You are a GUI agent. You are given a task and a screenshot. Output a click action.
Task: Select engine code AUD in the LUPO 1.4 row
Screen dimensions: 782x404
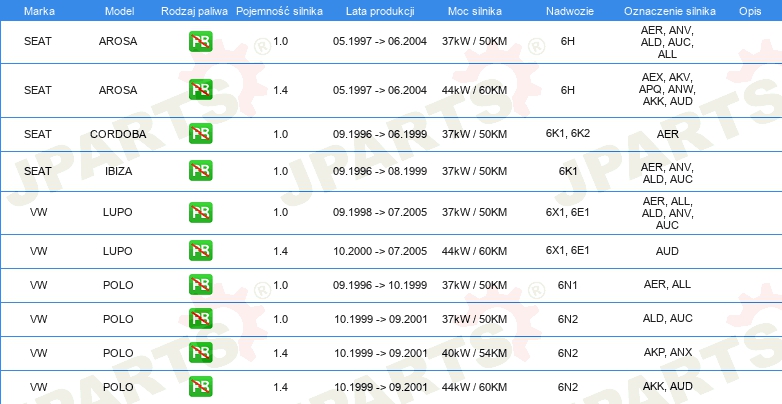pos(667,251)
